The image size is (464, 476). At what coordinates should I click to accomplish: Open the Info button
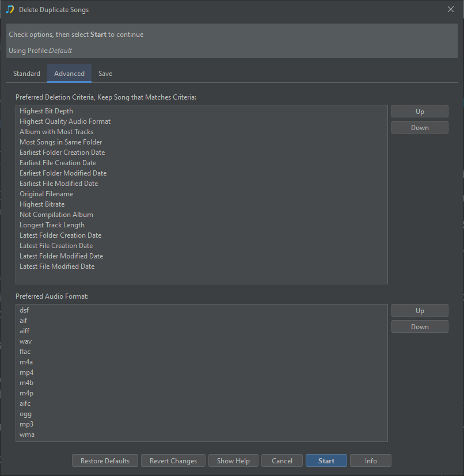371,460
